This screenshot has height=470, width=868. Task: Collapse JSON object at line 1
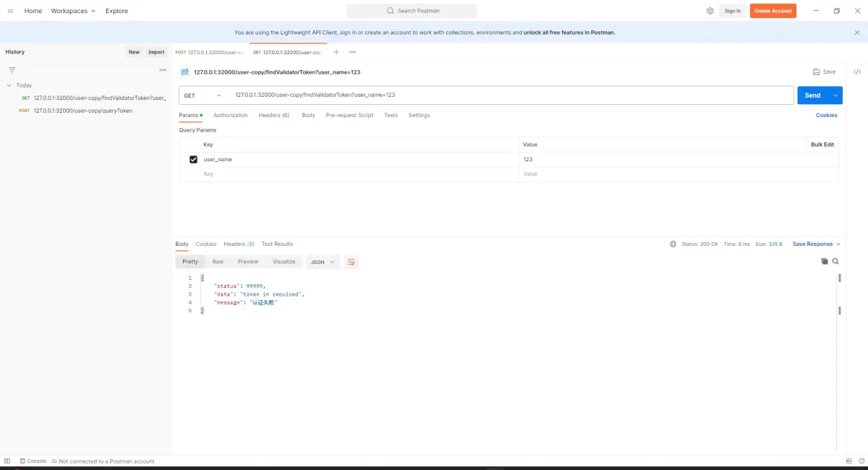click(x=203, y=278)
